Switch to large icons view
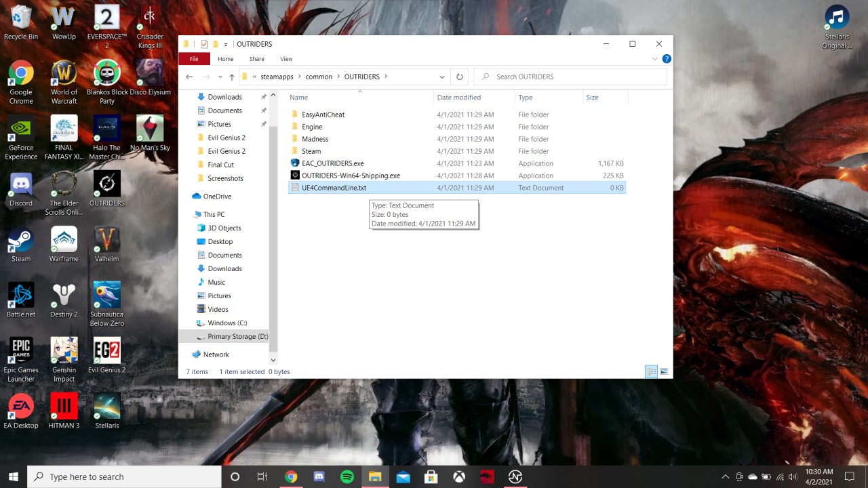868x488 pixels. click(x=664, y=371)
